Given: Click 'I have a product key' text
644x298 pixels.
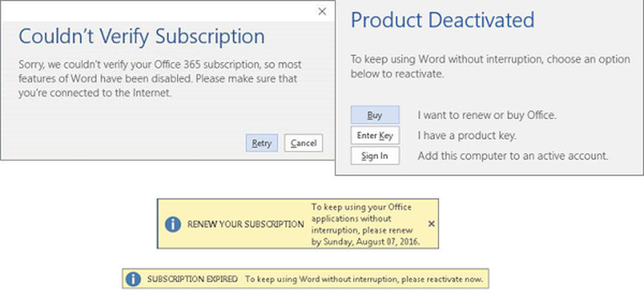Looking at the screenshot, I should [x=467, y=135].
